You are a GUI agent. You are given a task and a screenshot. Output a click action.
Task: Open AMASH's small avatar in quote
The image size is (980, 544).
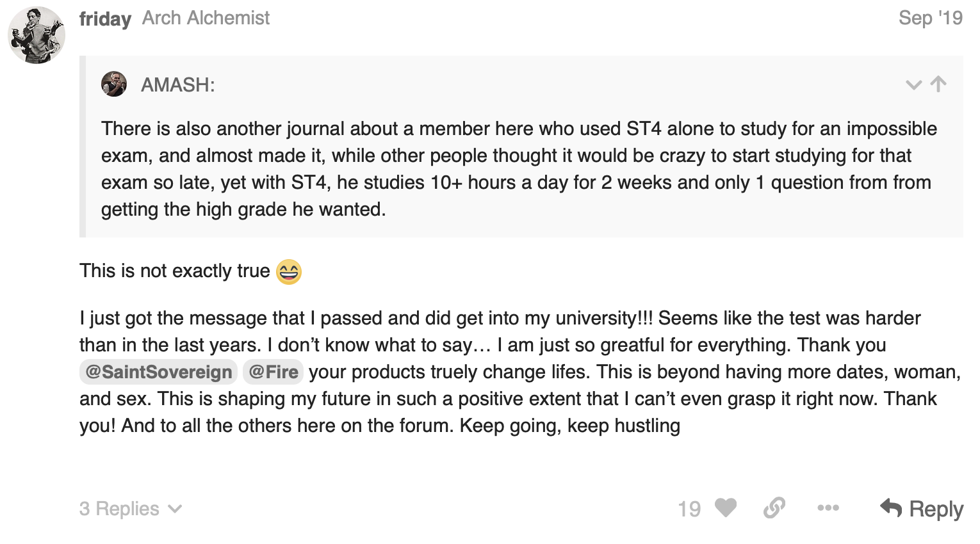tap(114, 84)
